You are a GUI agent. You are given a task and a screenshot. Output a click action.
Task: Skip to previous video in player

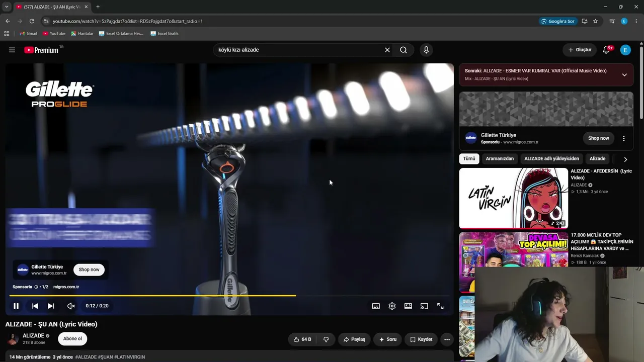tap(35, 306)
